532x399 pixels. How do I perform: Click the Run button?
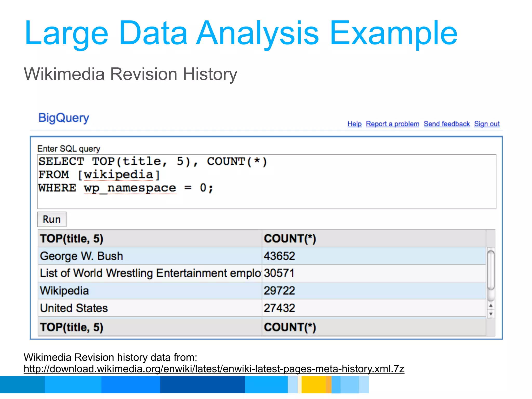click(x=52, y=219)
